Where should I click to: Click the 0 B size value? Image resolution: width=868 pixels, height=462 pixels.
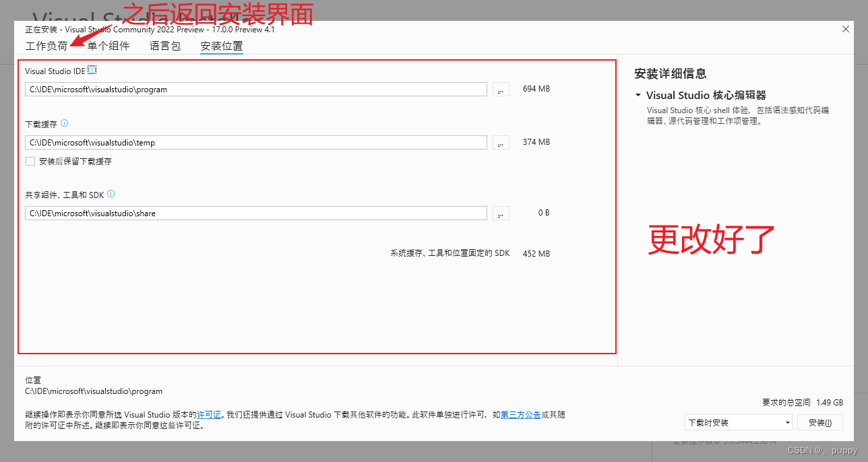coord(544,213)
